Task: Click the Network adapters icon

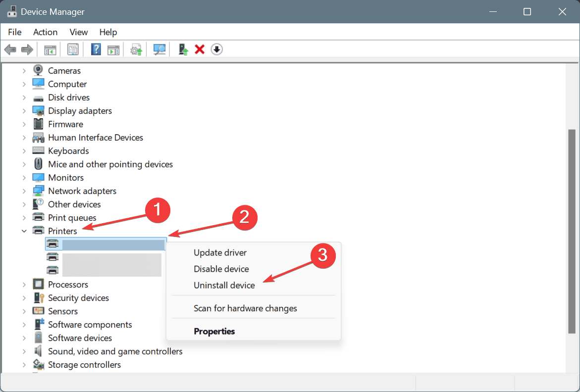Action: [x=38, y=191]
